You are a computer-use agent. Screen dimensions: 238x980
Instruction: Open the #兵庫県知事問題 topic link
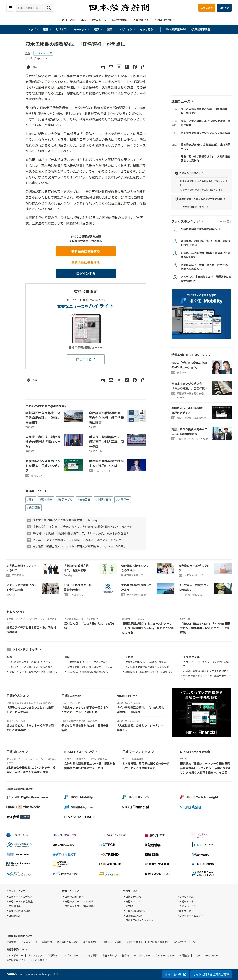(200, 29)
